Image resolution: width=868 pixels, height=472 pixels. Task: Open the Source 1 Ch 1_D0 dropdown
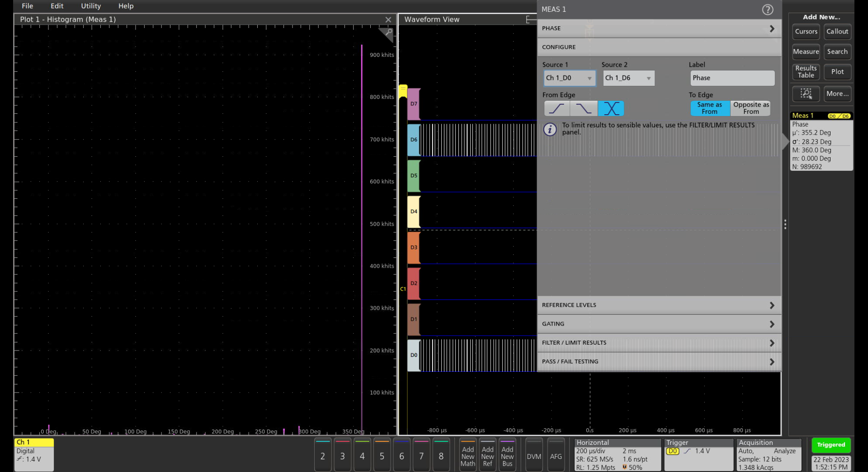click(x=569, y=78)
